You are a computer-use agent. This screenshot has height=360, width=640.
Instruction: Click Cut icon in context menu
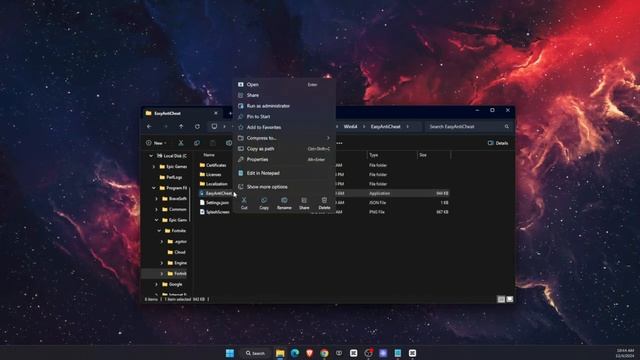click(244, 200)
